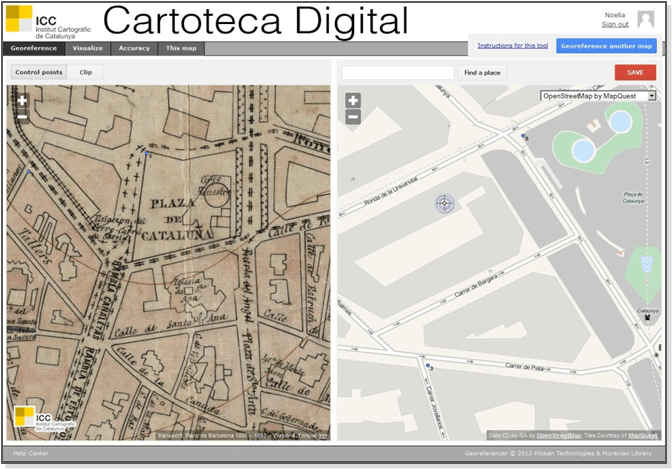Open the Georeference tab
This screenshot has height=469, width=672.
(x=34, y=48)
